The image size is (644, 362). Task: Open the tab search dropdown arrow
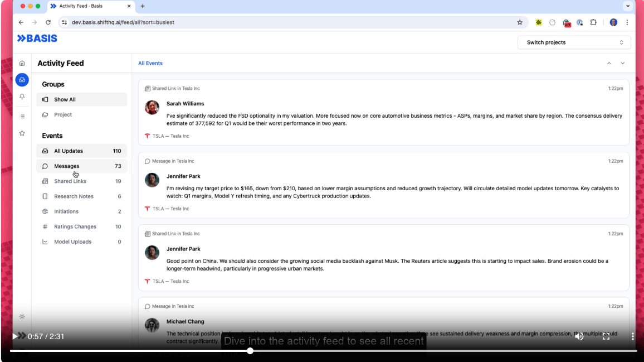628,6
